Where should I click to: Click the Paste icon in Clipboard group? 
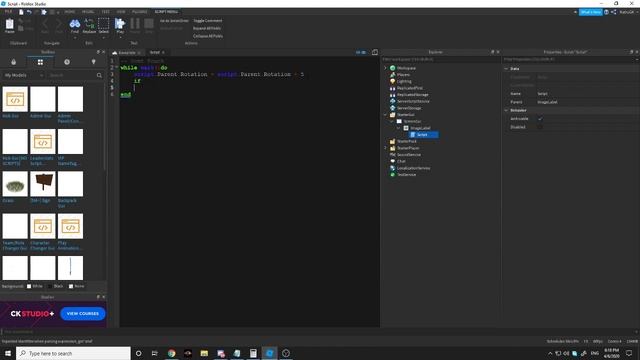[9, 24]
